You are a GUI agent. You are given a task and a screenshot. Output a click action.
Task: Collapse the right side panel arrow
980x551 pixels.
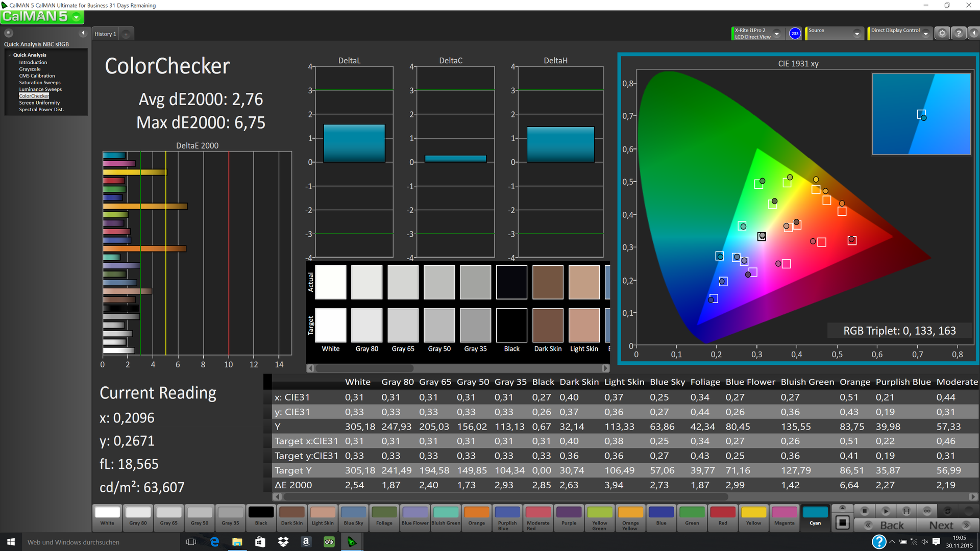974,33
